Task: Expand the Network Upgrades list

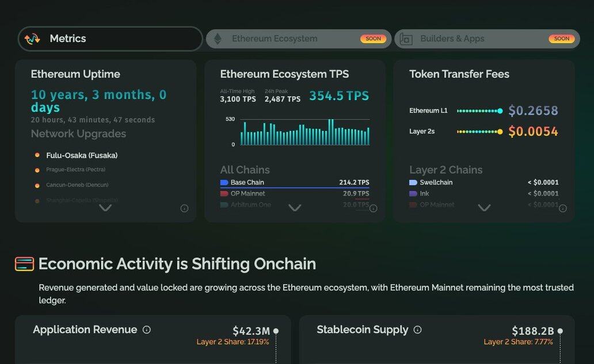Action: [x=105, y=208]
